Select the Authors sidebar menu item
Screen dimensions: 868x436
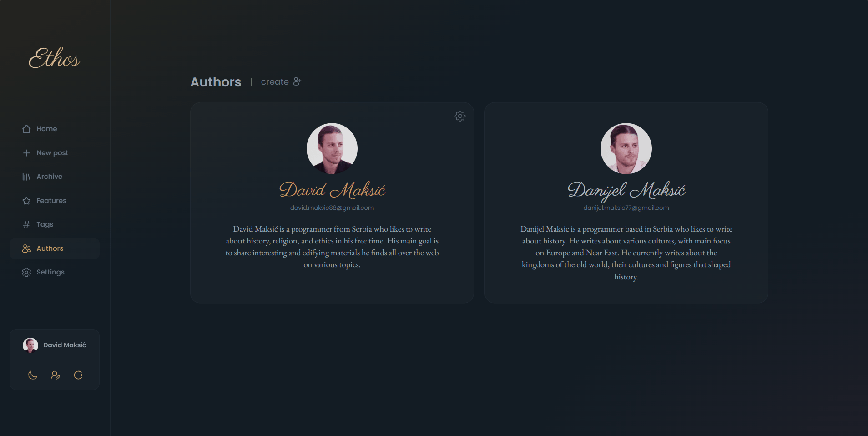[55, 248]
